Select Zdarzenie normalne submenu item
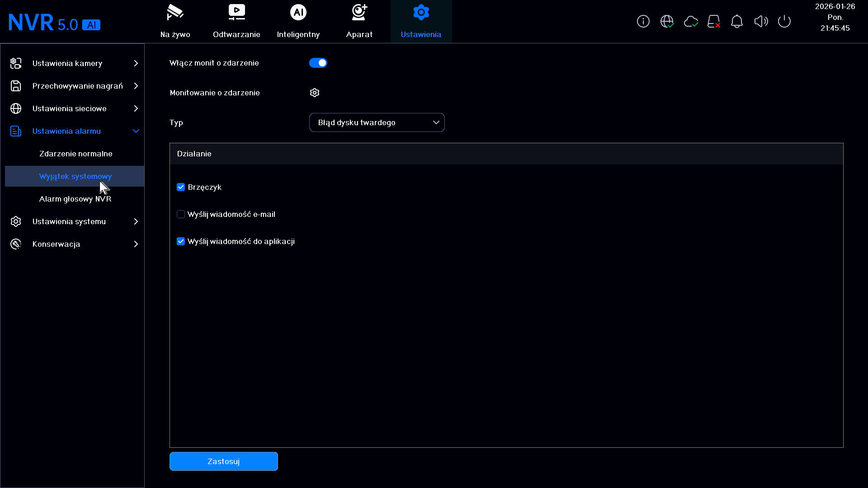Screen dimensions: 868x488 tap(76, 154)
